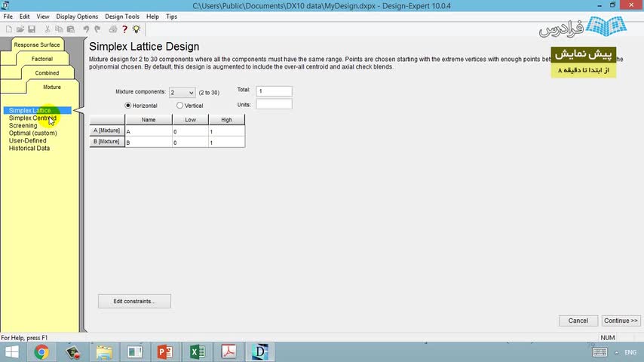Click the Save disk toolbar icon
This screenshot has height=362, width=644.
[32, 29]
